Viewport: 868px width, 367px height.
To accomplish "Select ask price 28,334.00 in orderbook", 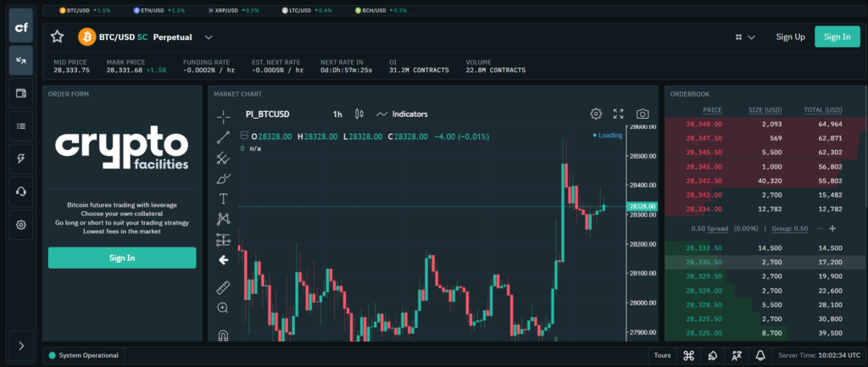I will (704, 209).
